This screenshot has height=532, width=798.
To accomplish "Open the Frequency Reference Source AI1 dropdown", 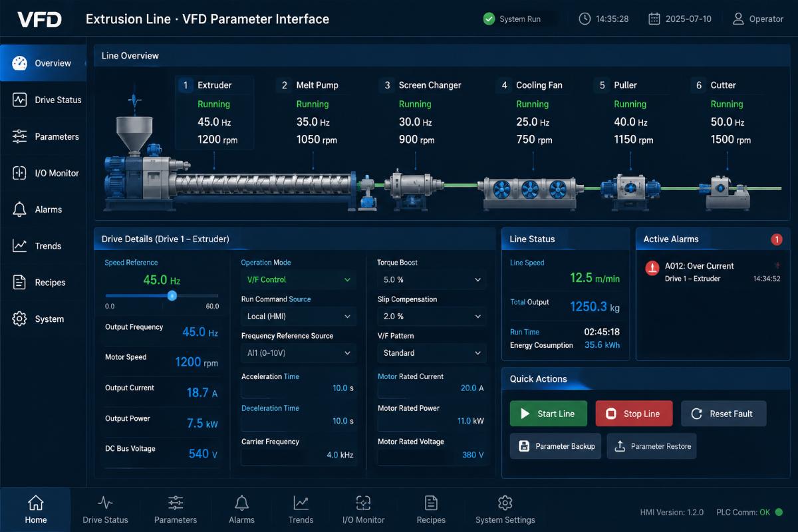I will (298, 353).
